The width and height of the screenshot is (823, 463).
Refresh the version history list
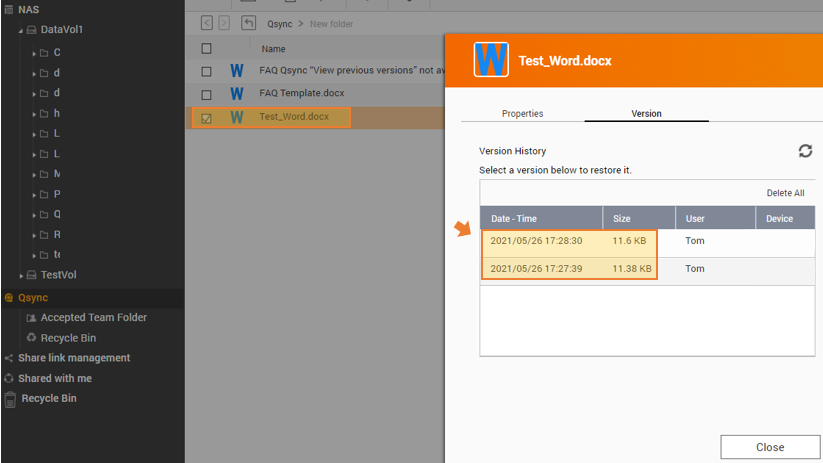[x=805, y=151]
